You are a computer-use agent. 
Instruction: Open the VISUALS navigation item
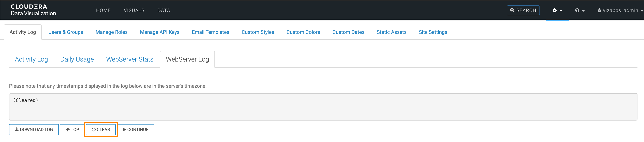(x=134, y=11)
